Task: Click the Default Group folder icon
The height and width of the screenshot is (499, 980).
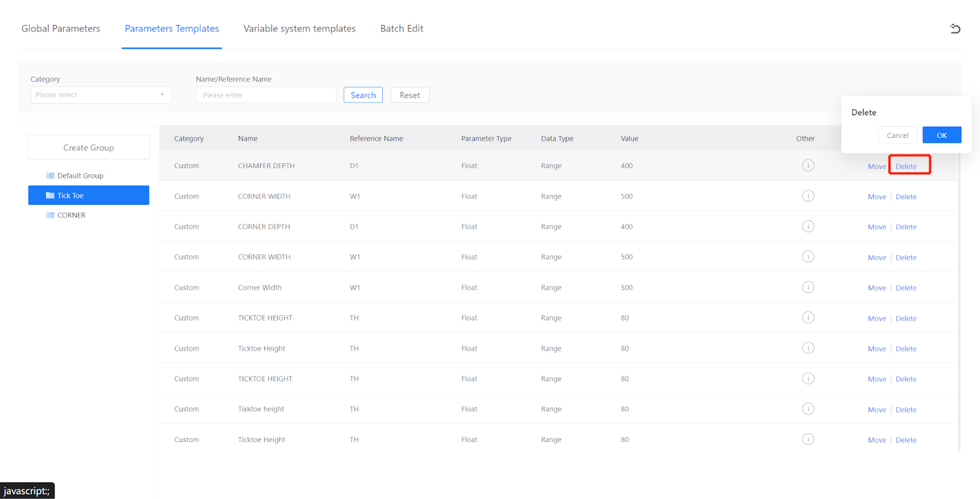Action: [50, 176]
